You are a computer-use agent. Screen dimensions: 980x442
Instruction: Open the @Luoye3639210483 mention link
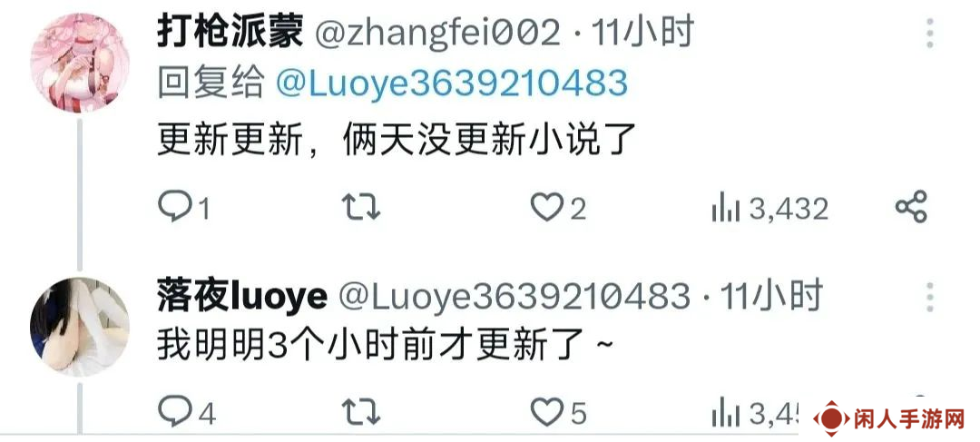(451, 83)
